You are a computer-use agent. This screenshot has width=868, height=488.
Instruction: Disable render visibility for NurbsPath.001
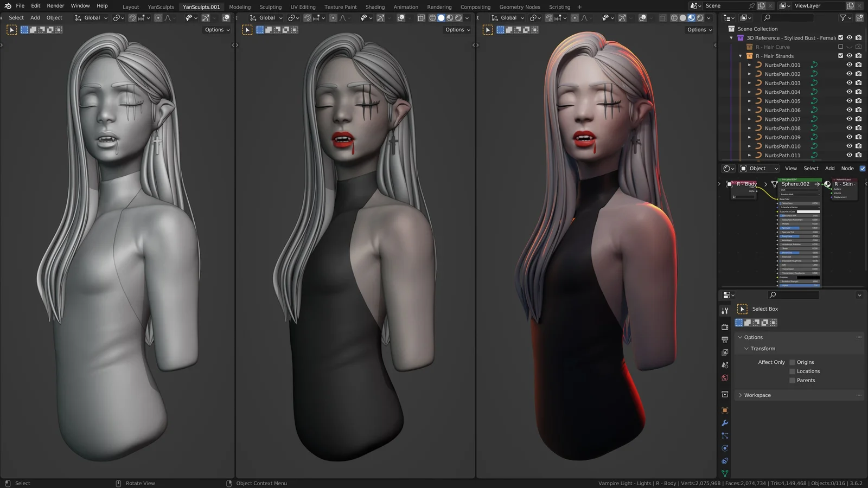coord(858,65)
